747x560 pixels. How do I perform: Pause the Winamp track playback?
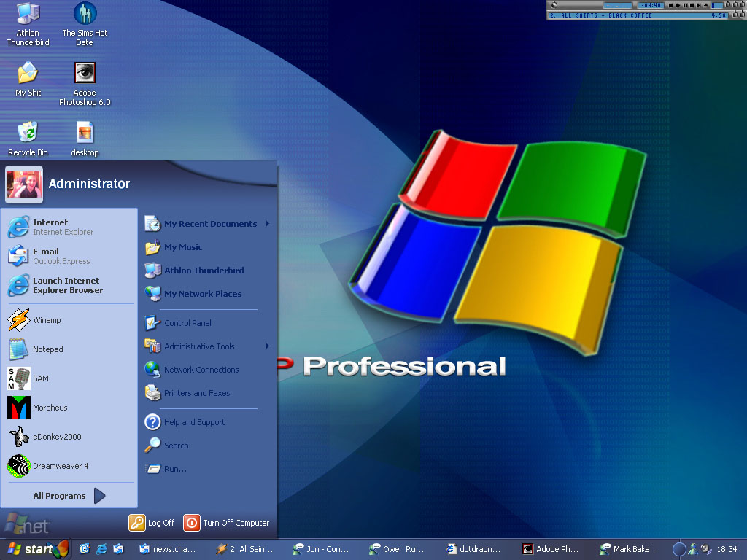(684, 5)
